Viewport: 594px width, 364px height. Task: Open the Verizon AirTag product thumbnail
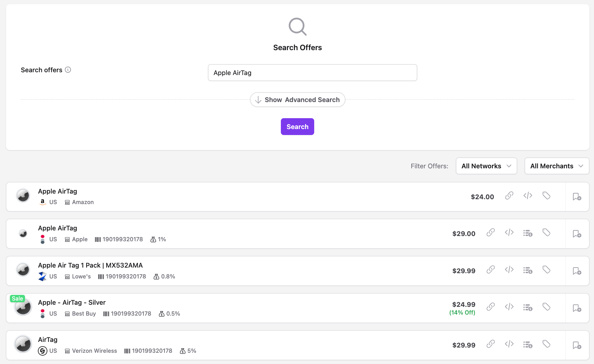click(23, 344)
